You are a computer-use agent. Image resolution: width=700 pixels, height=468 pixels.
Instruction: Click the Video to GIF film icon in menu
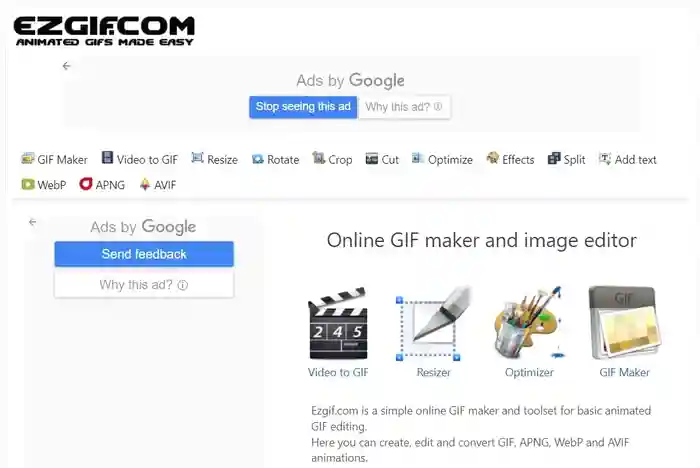(107, 158)
